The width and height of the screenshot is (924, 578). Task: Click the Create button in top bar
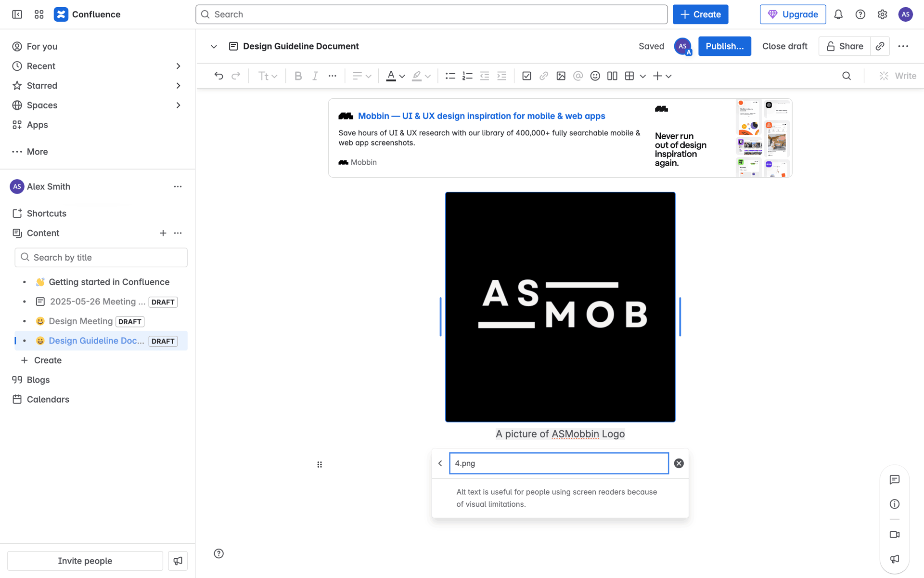pyautogui.click(x=700, y=14)
